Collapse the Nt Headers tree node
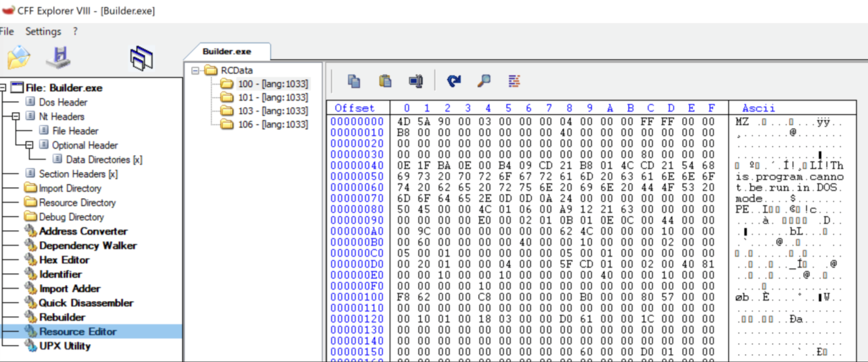Screen dimensions: 868x362 pos(16,116)
